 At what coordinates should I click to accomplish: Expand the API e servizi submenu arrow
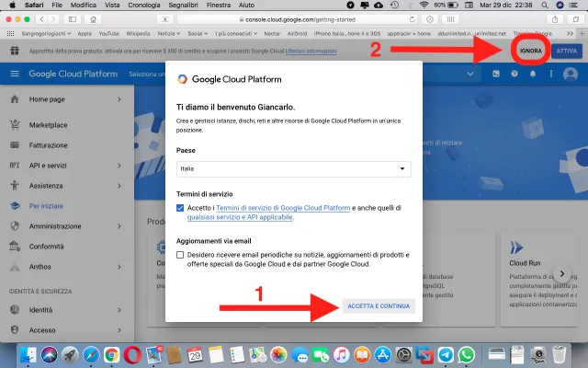click(x=119, y=165)
